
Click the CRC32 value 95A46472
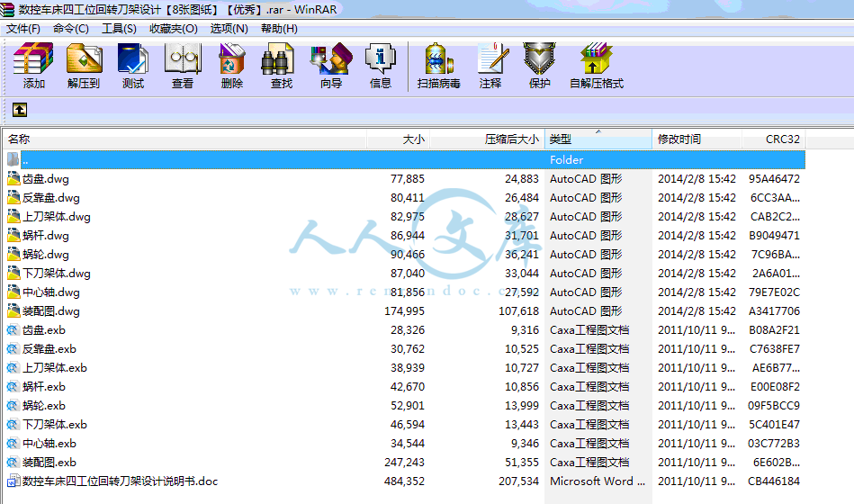point(774,179)
